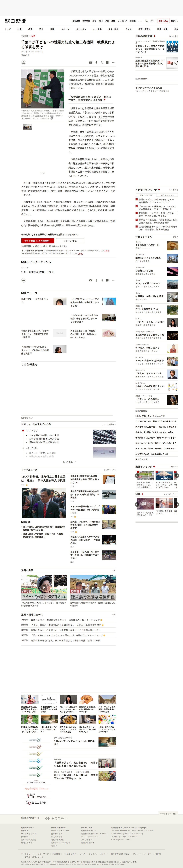Image resolution: width=183 pixels, height=868 pixels.
Task: Share on Facebook from the top toolbar
Action: tap(96, 62)
